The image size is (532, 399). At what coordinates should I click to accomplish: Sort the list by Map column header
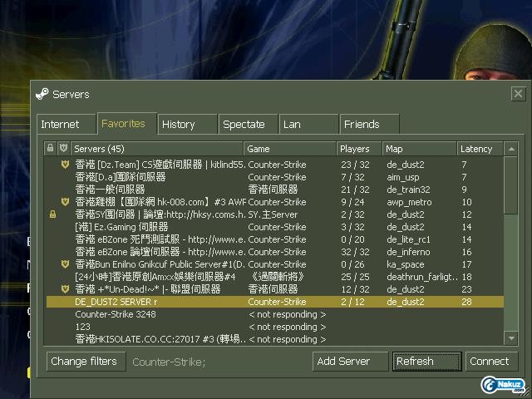click(x=418, y=149)
